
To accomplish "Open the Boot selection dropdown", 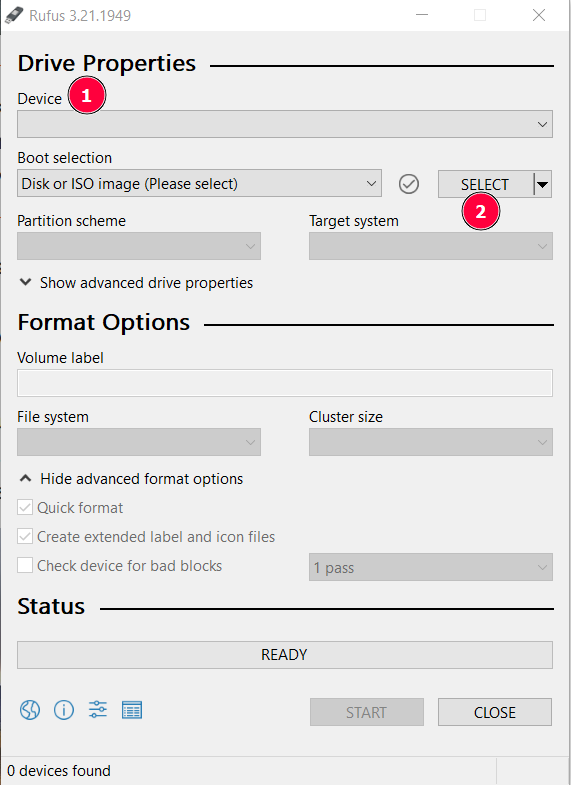I will tap(199, 183).
